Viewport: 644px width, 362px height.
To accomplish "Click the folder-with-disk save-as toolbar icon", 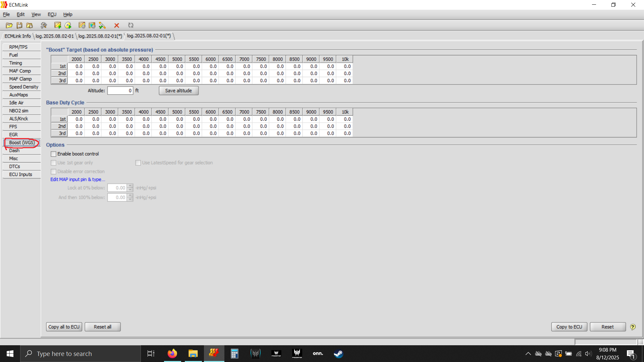I will click(x=30, y=25).
